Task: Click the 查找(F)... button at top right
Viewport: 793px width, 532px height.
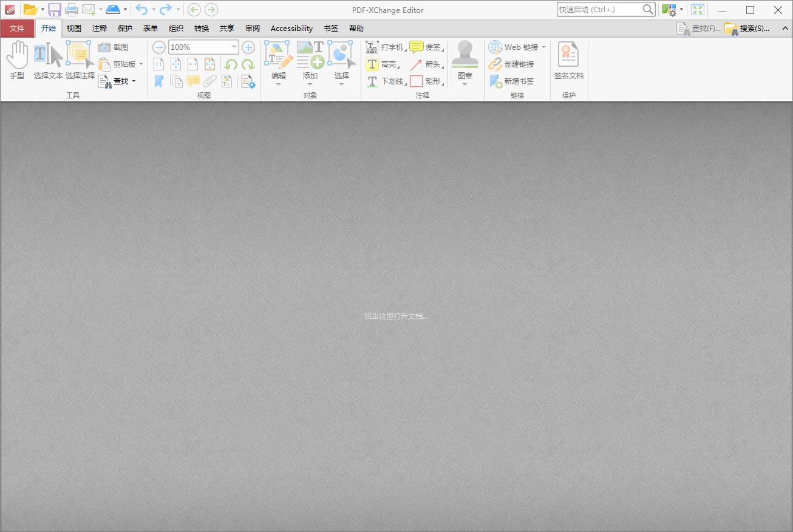Action: pyautogui.click(x=699, y=29)
